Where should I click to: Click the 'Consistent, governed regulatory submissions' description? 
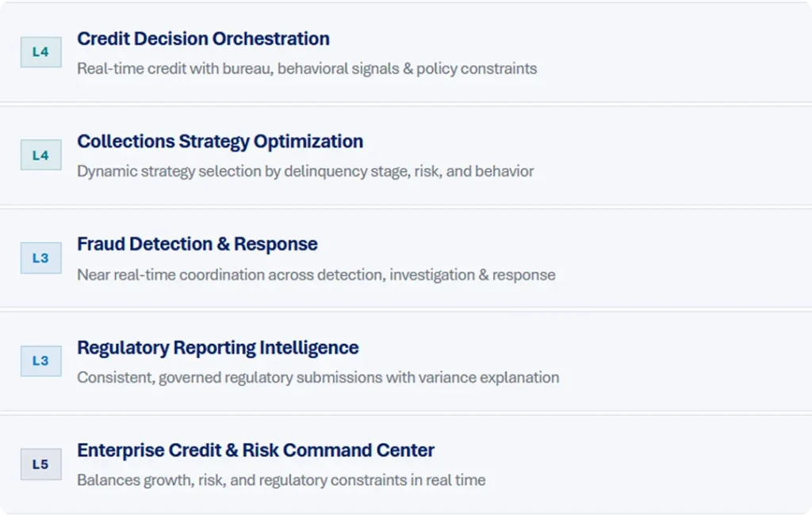318,378
